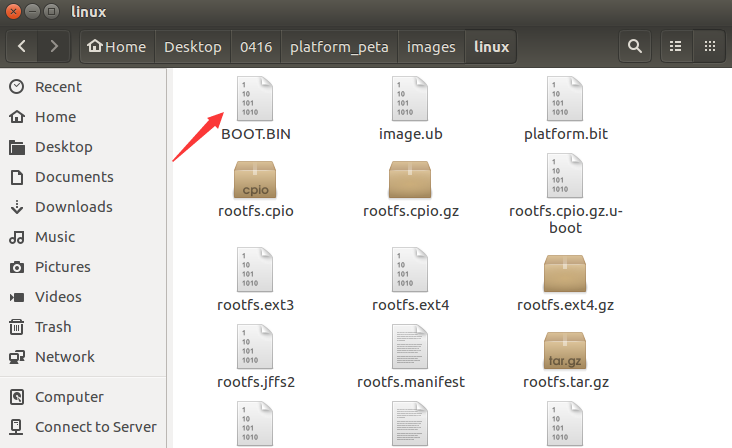Screen dimensions: 732x448
Task: Go to 0416 folder in path bar
Action: (256, 46)
